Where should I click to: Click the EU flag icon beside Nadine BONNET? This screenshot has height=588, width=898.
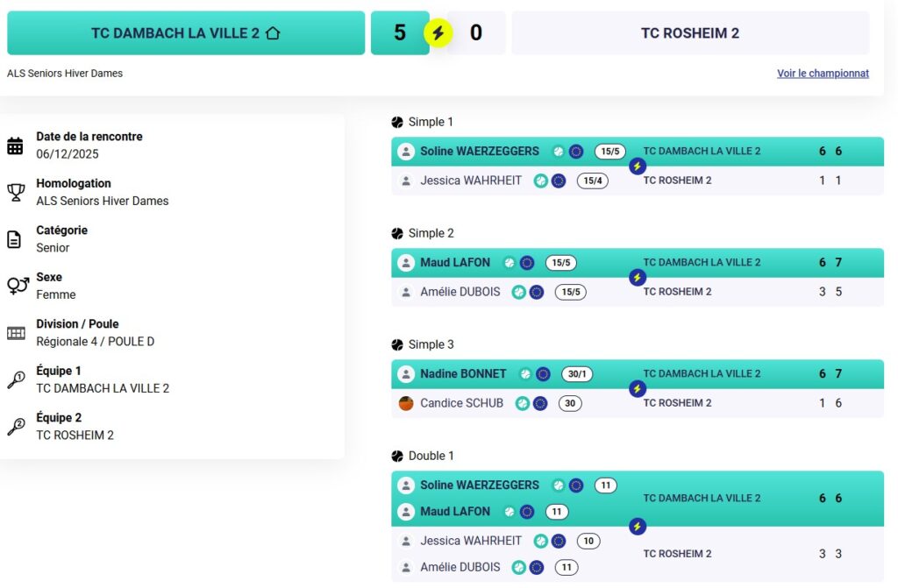click(544, 374)
